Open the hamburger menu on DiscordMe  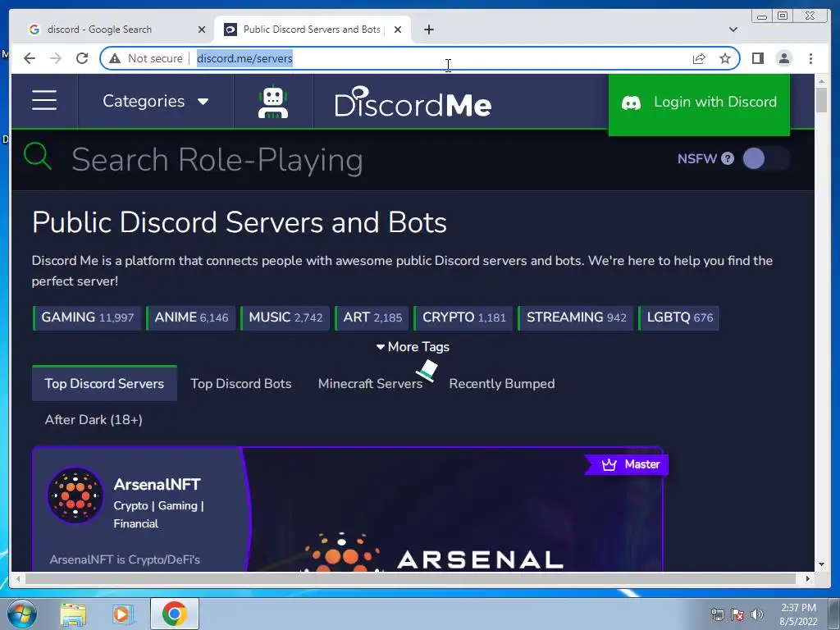pos(44,101)
